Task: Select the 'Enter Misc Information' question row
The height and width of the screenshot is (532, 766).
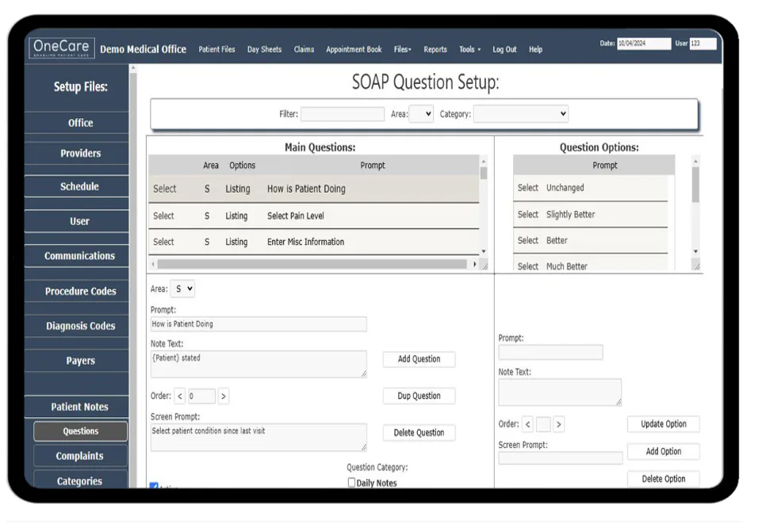Action: pyautogui.click(x=314, y=242)
